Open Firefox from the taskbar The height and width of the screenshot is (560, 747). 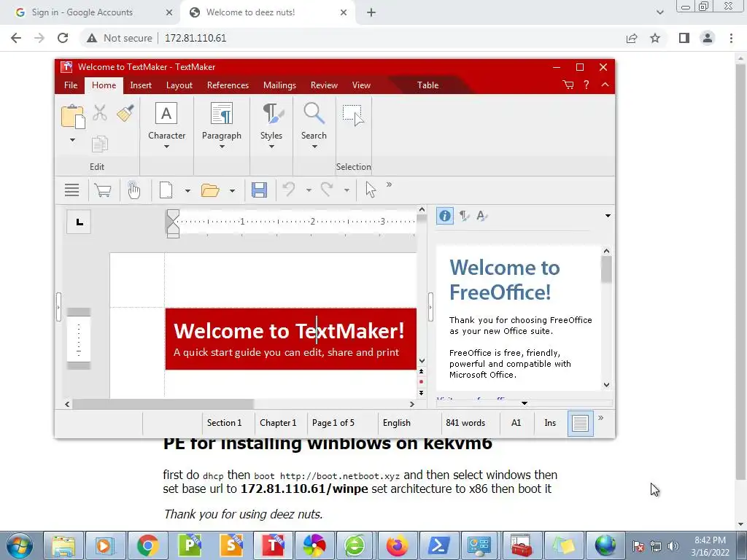[397, 545]
